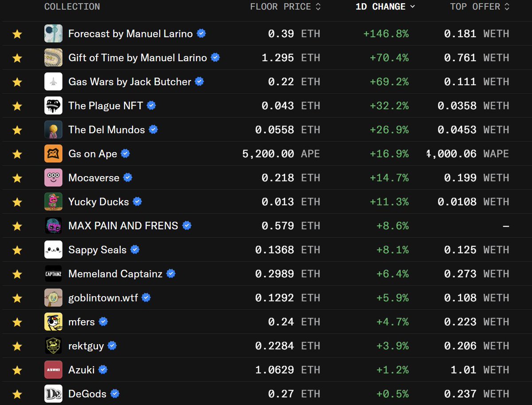Click the +32.2% change for Plague NFT
532x405 pixels.
(x=389, y=106)
